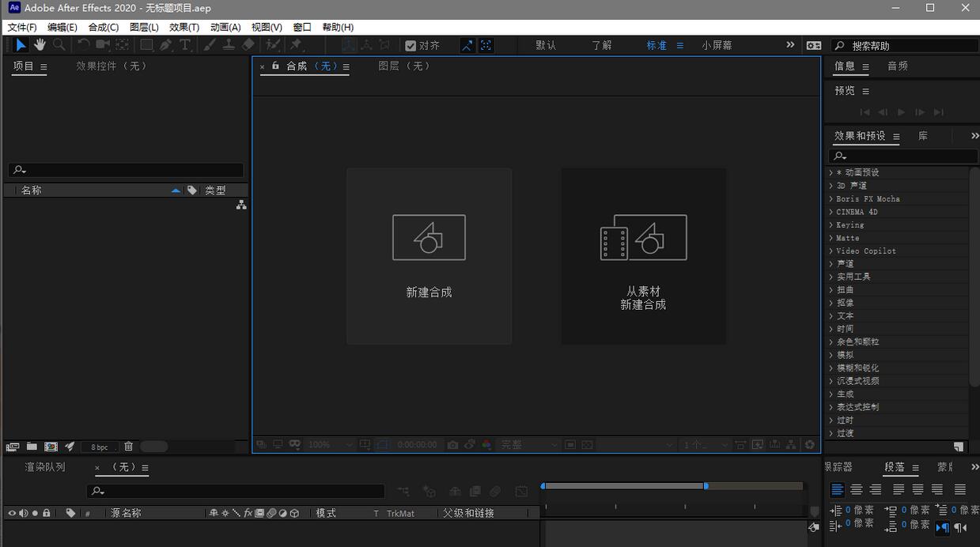Select the Puppet Pin tool
980x547 pixels.
[296, 45]
